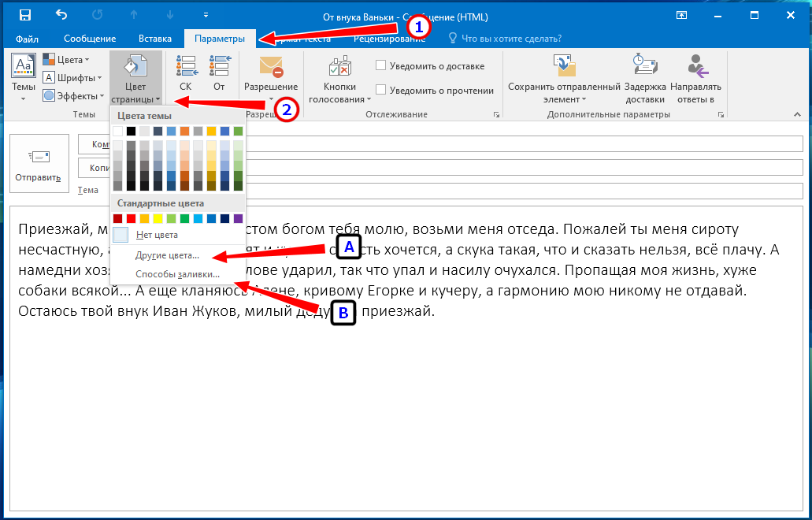This screenshot has width=812, height=520.
Task: Switch to the Сообщение tab
Action: 90,39
